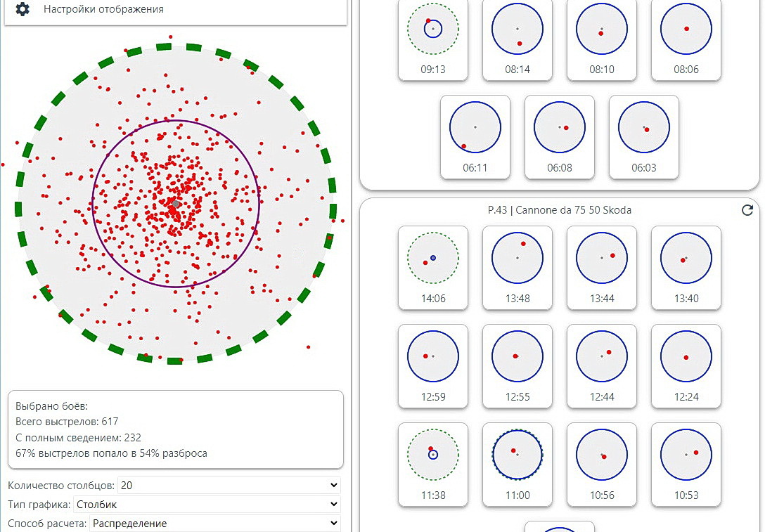The image size is (765, 532).
Task: Click the gray center point of scatter plot
Action: pyautogui.click(x=176, y=204)
